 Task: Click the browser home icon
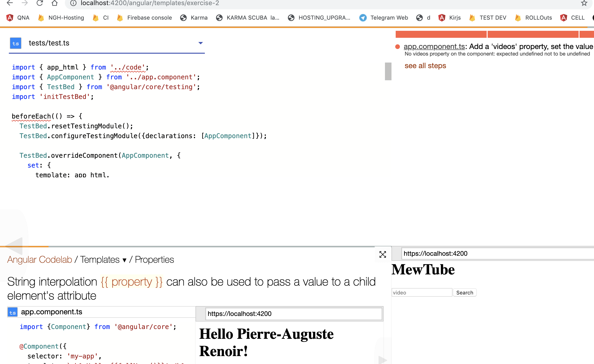[55, 3]
